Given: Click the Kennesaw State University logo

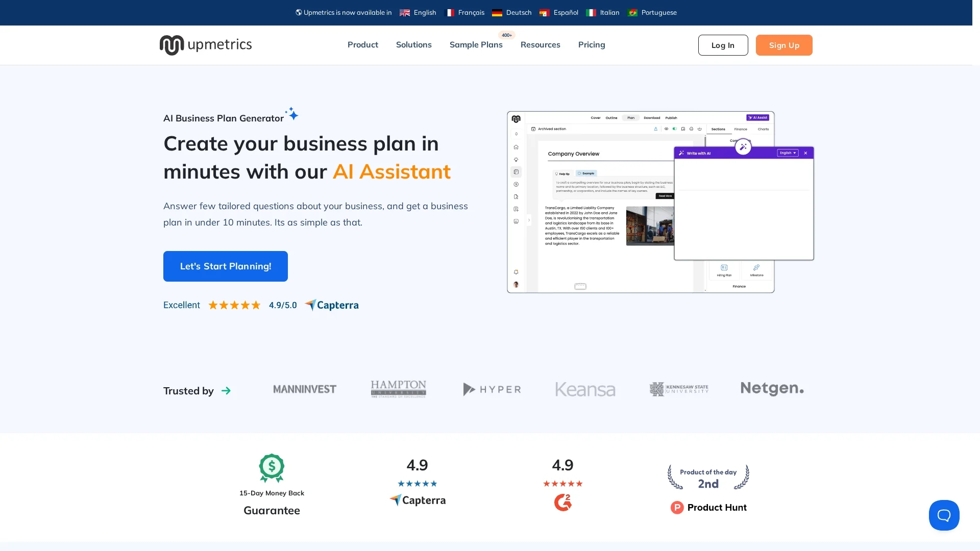Looking at the screenshot, I should click(x=679, y=389).
